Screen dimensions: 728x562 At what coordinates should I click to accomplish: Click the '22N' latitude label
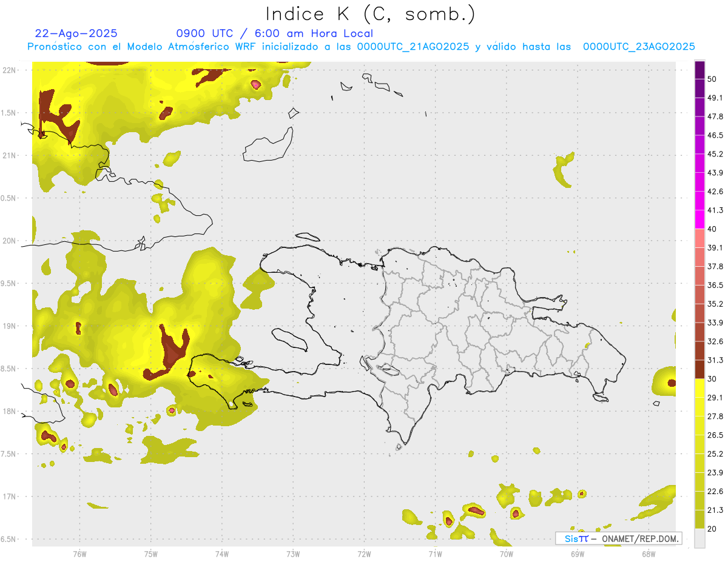10,70
